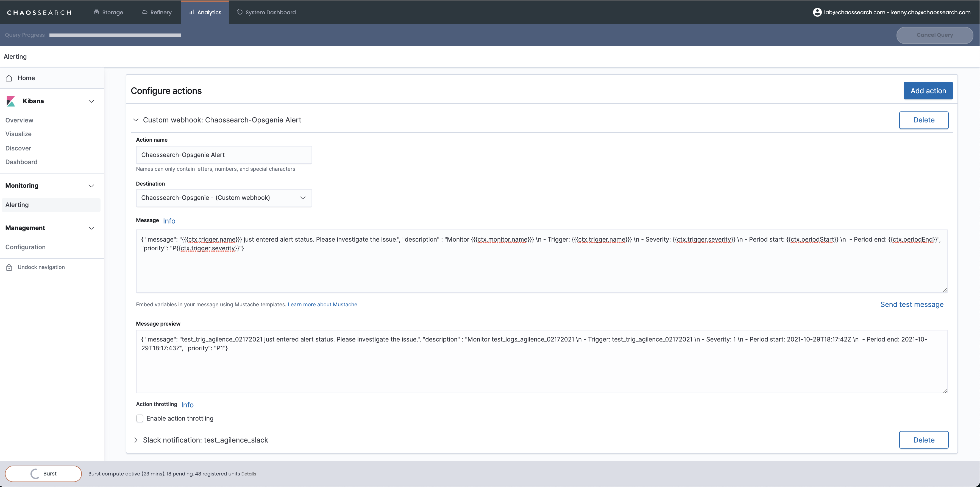Enable action throttling checkbox
Viewport: 980px width, 487px height.
coord(140,419)
